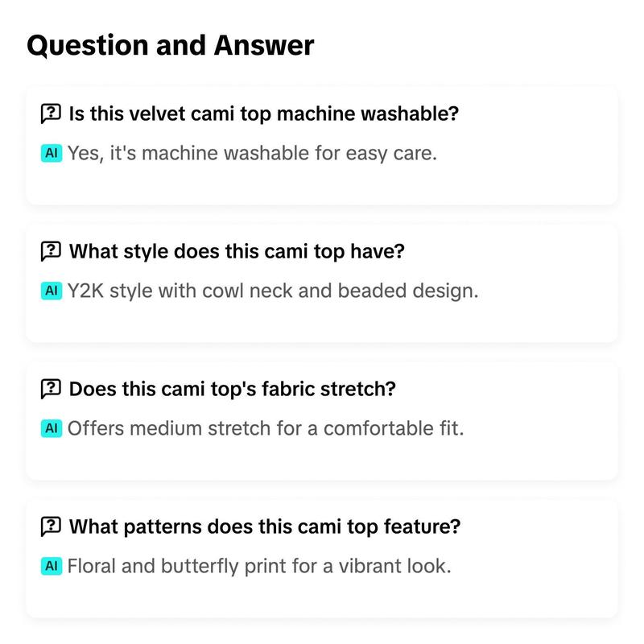Image resolution: width=644 pixels, height=644 pixels.
Task: Click the question icon beside machine washable question
Action: pyautogui.click(x=51, y=114)
